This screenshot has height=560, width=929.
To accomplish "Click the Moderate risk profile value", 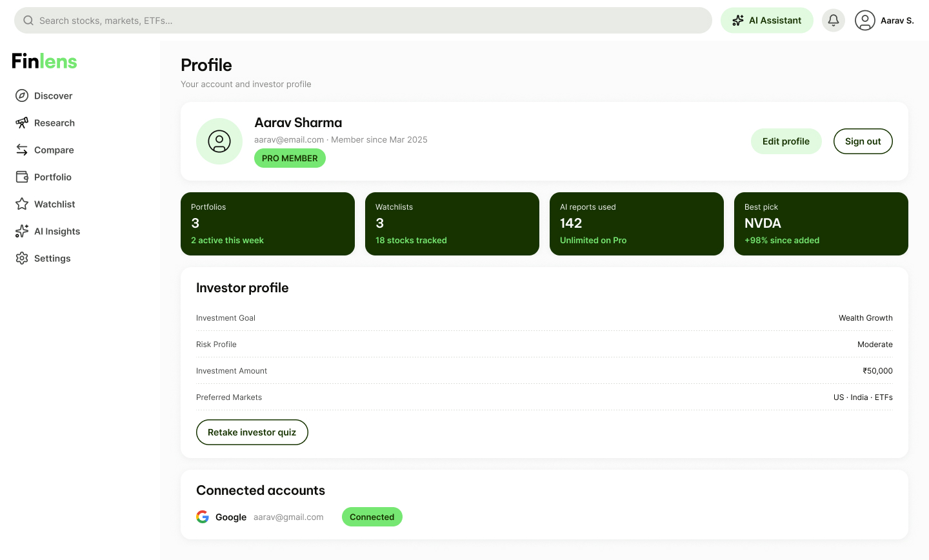I will (x=875, y=345).
